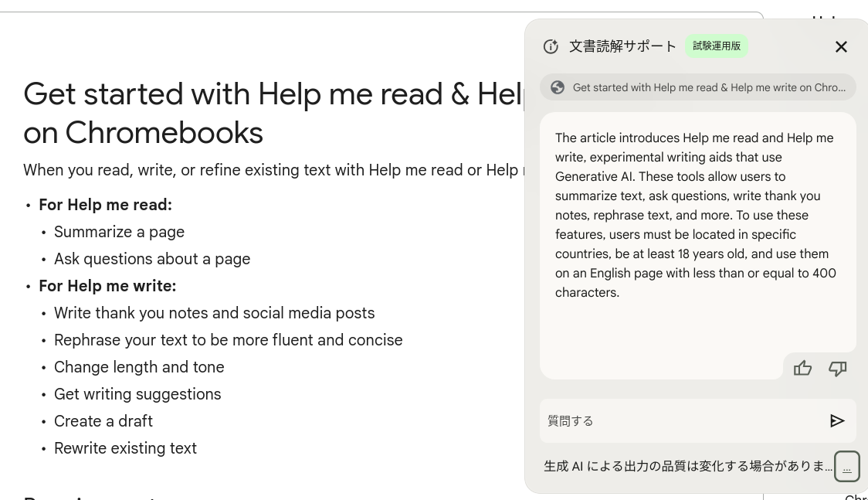Viewport: 868px width, 500px height.
Task: Click the "Rewrite existing text" bullet
Action: pos(125,448)
